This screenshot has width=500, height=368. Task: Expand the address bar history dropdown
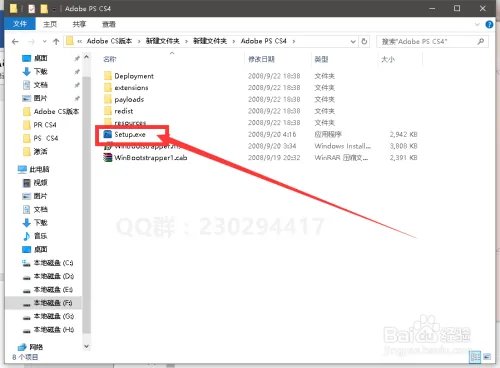click(x=353, y=41)
